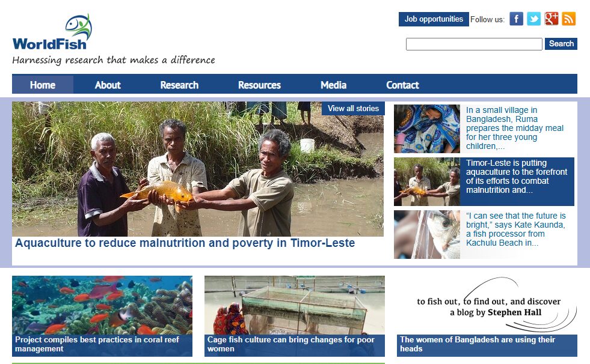Open the WorldFish Facebook page icon
This screenshot has height=364, width=590.
click(516, 19)
